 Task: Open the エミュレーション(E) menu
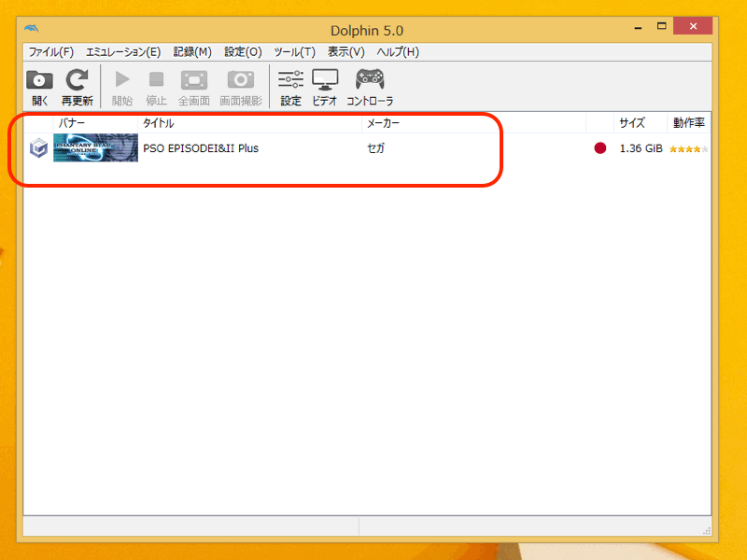(123, 52)
